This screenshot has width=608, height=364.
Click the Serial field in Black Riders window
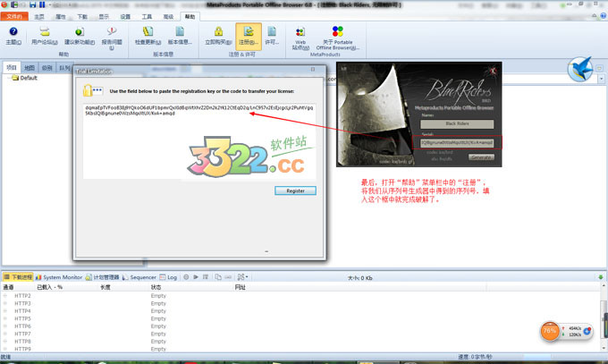[457, 143]
